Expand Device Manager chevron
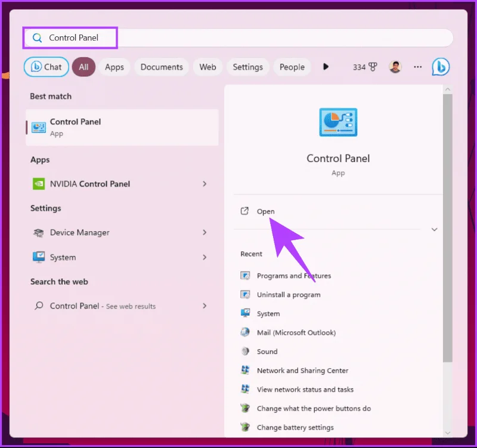This screenshot has width=477, height=448. pyautogui.click(x=205, y=232)
